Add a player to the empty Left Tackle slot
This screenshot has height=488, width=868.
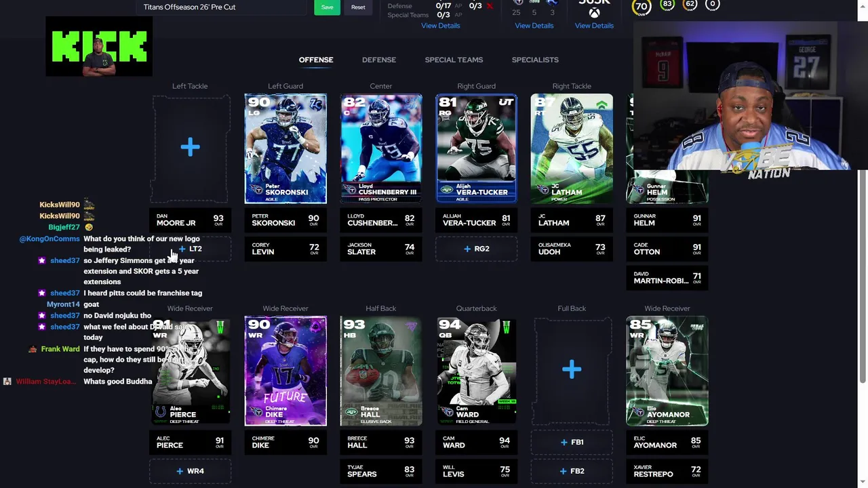[x=190, y=148]
